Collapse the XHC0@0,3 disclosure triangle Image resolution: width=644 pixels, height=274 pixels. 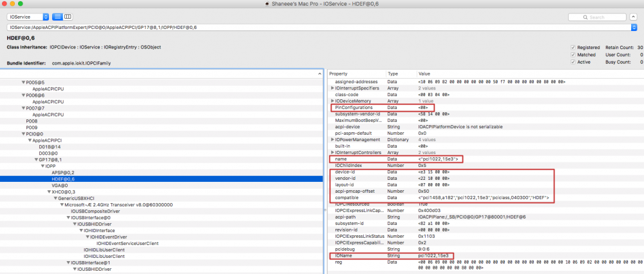(x=49, y=191)
